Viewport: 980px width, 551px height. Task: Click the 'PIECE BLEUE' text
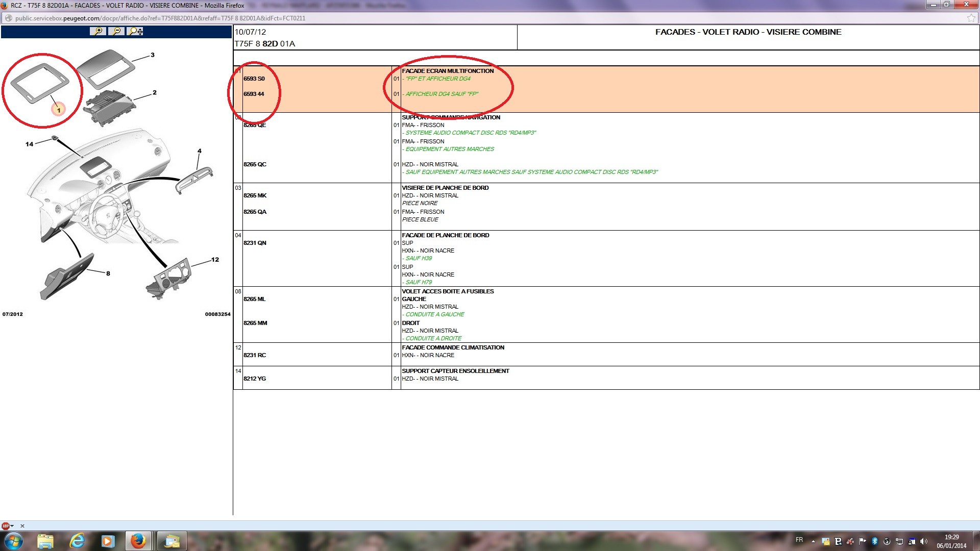[x=420, y=219]
